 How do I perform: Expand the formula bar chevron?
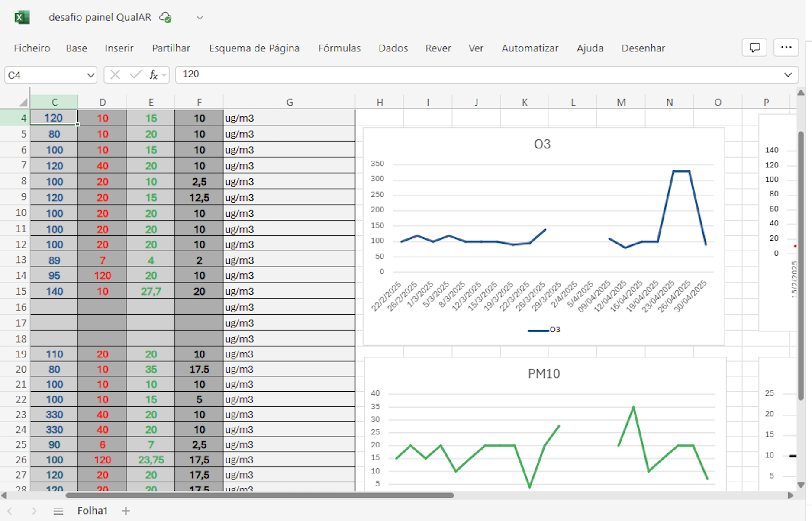pos(788,75)
